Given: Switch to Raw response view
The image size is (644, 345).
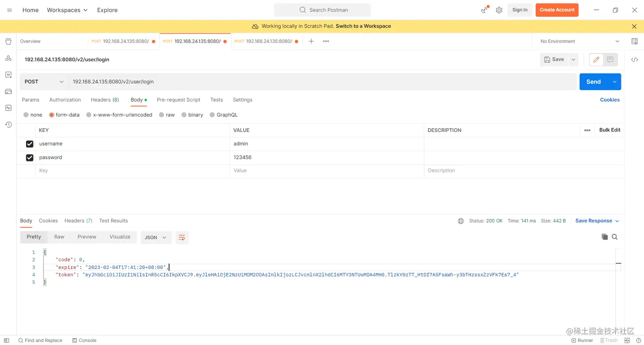Looking at the screenshot, I should click(59, 237).
